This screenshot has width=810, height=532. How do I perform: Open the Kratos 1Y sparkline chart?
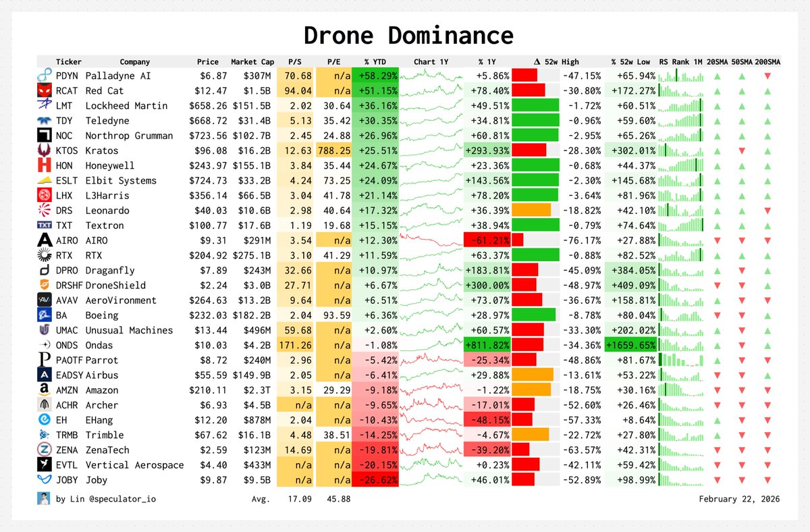430,151
